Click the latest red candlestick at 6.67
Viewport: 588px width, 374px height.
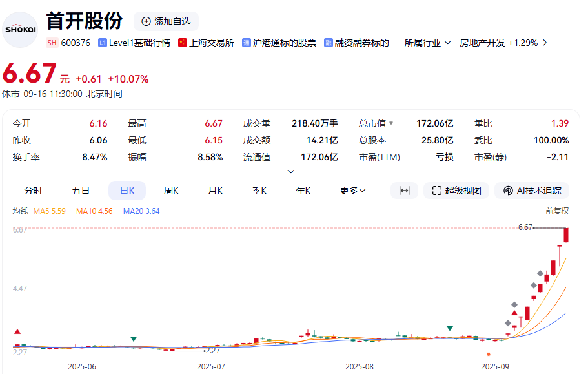(x=566, y=235)
